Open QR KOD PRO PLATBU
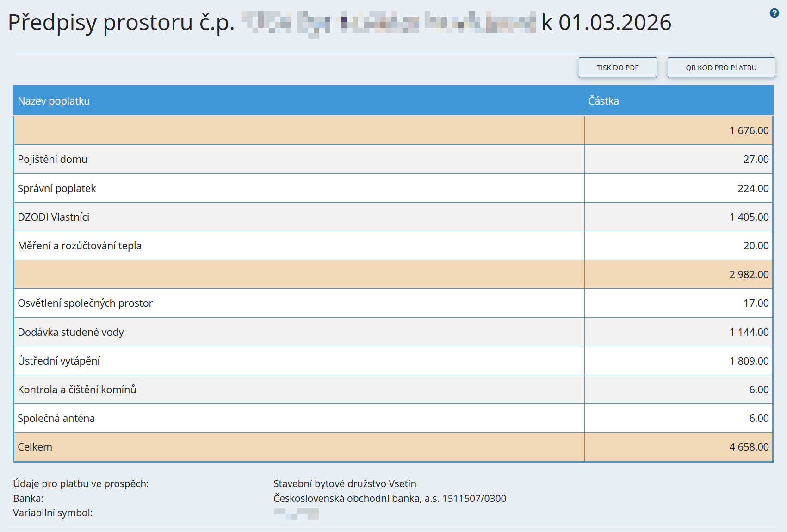 pyautogui.click(x=720, y=68)
